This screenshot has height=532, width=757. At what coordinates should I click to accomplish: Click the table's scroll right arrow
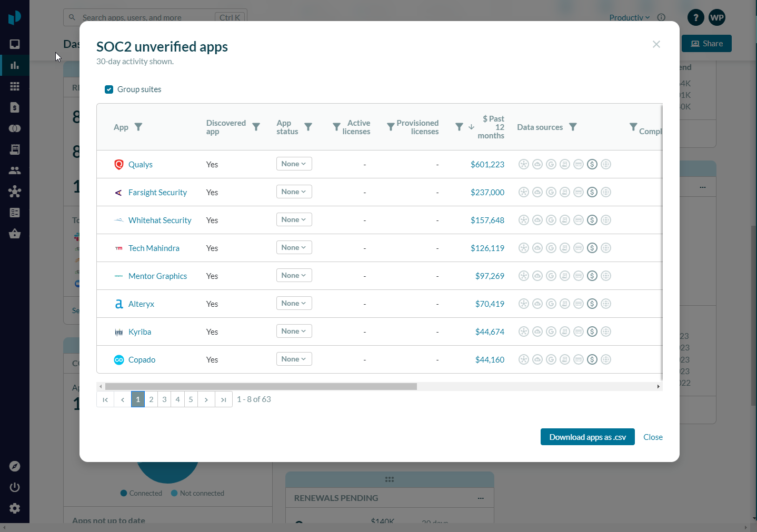tap(658, 386)
